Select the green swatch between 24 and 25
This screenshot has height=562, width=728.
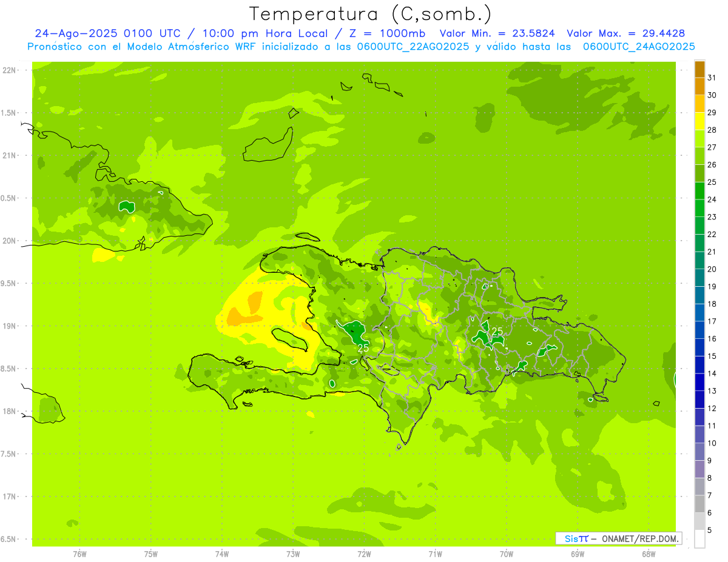tap(699, 191)
